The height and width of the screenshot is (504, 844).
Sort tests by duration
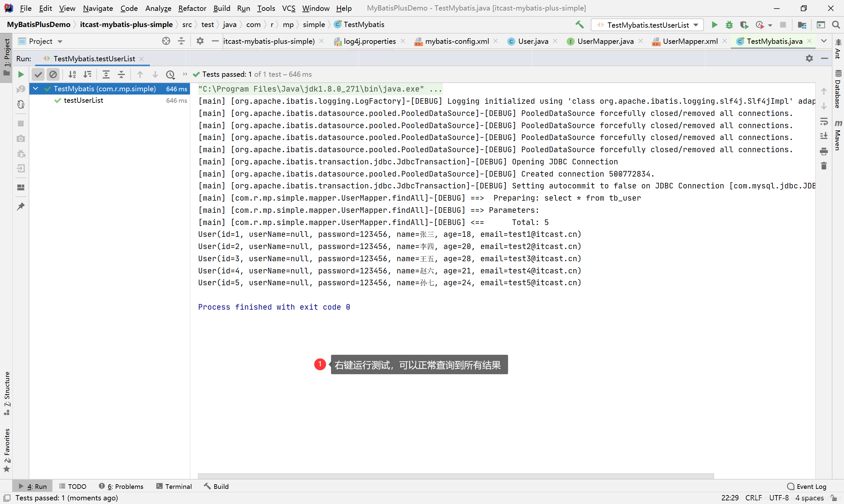(87, 74)
